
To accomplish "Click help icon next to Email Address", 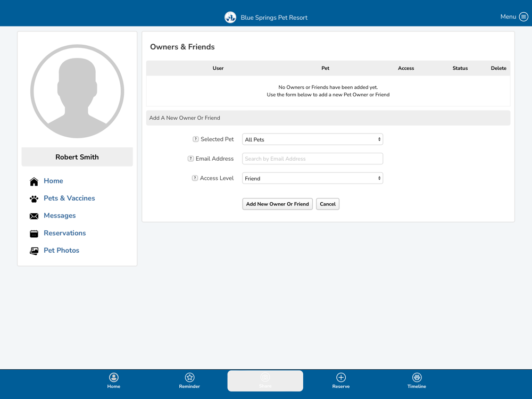I will click(x=190, y=159).
